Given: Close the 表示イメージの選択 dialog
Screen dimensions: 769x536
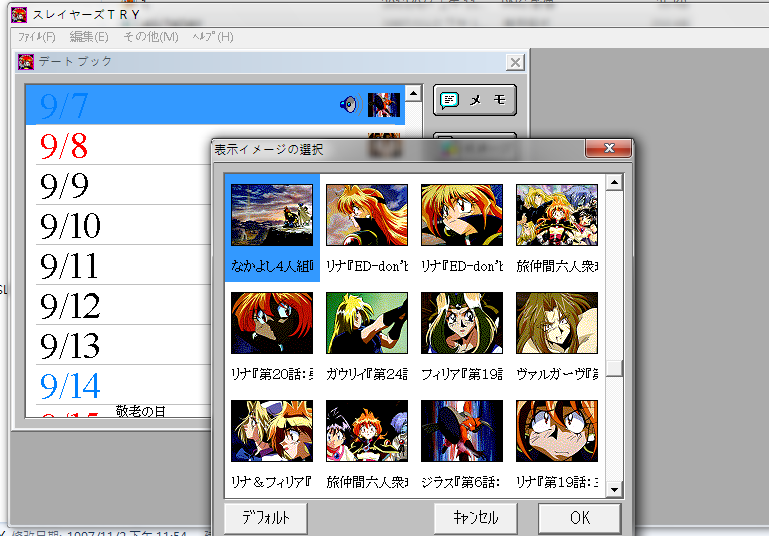Looking at the screenshot, I should click(609, 148).
